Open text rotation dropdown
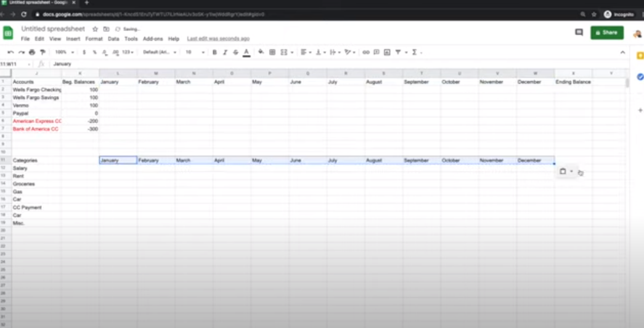Image resolution: width=644 pixels, height=328 pixels. click(350, 52)
